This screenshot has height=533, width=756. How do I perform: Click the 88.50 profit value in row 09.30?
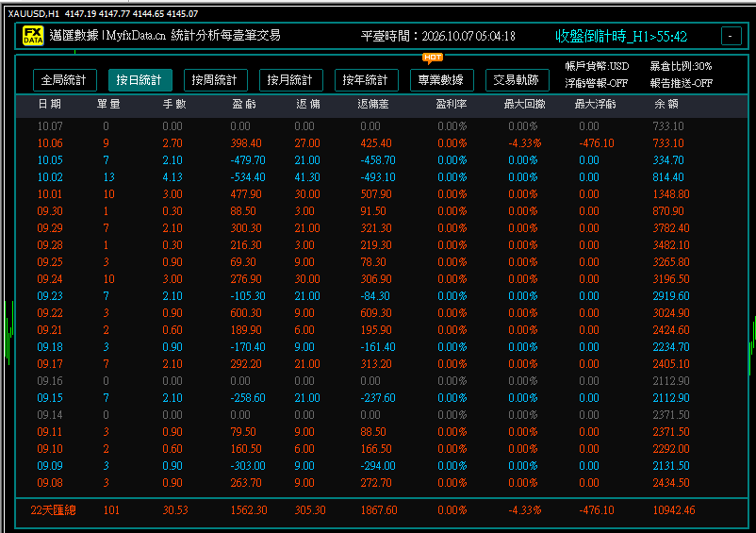243,211
